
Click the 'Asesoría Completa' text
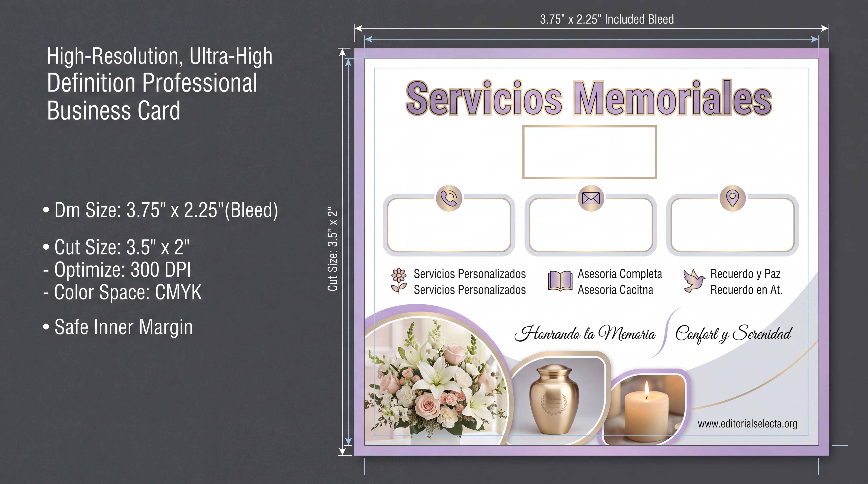[620, 274]
